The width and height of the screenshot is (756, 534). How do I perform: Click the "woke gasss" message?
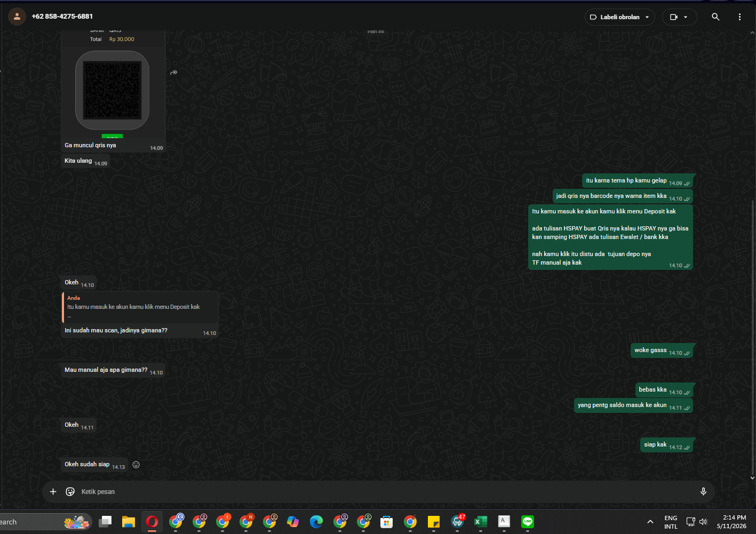click(x=662, y=350)
